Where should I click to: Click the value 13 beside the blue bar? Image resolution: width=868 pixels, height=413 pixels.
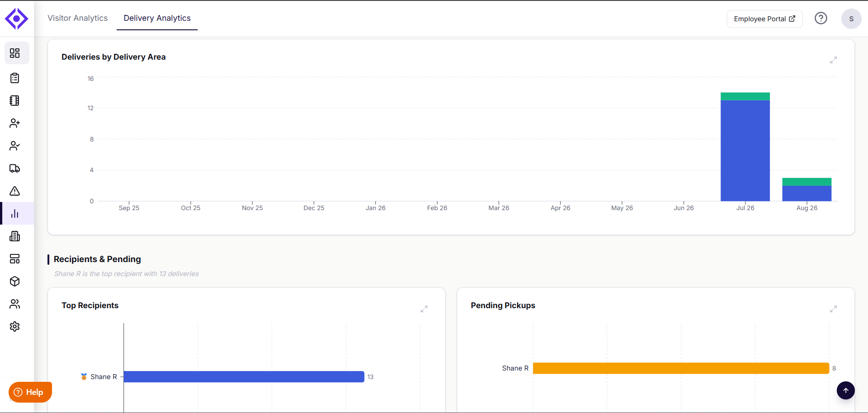point(370,377)
